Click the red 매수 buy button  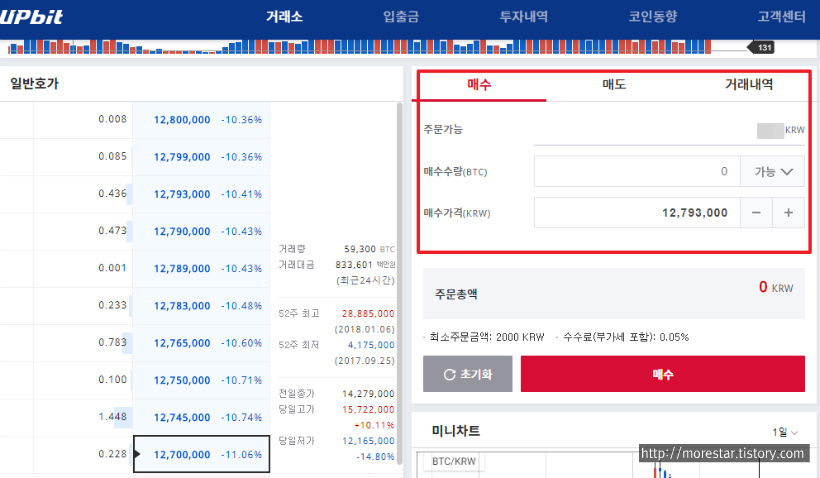click(x=663, y=374)
